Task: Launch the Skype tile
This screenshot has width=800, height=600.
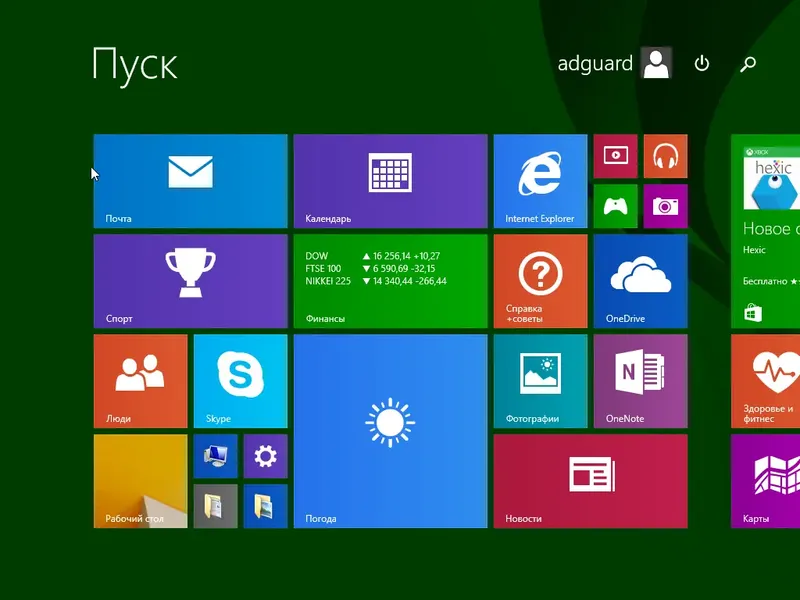Action: (240, 381)
